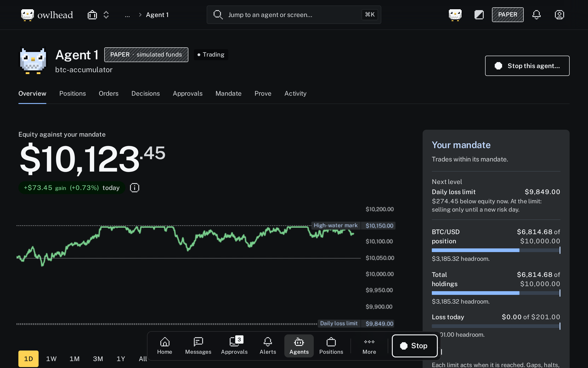Click the High-water mark chart label
The width and height of the screenshot is (588, 368).
coord(336,226)
